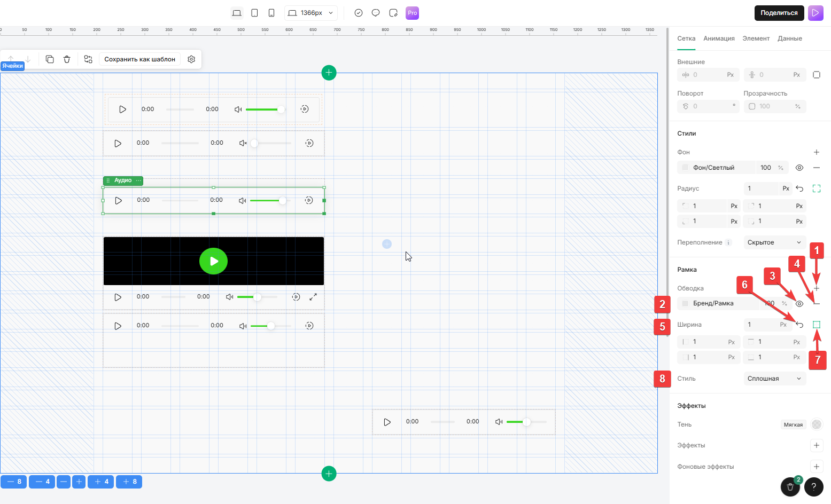Open Стиль dropdown showing Сплошная
This screenshot has width=831, height=504.
pyautogui.click(x=774, y=379)
